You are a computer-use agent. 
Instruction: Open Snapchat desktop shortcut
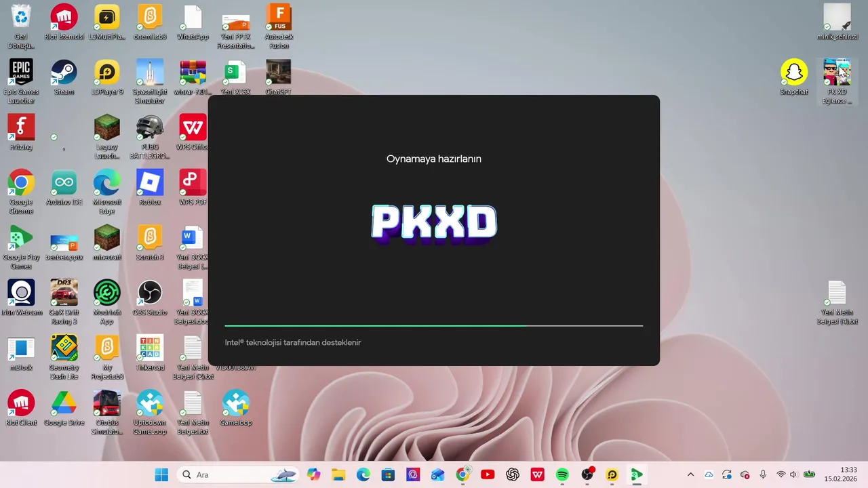coord(794,77)
